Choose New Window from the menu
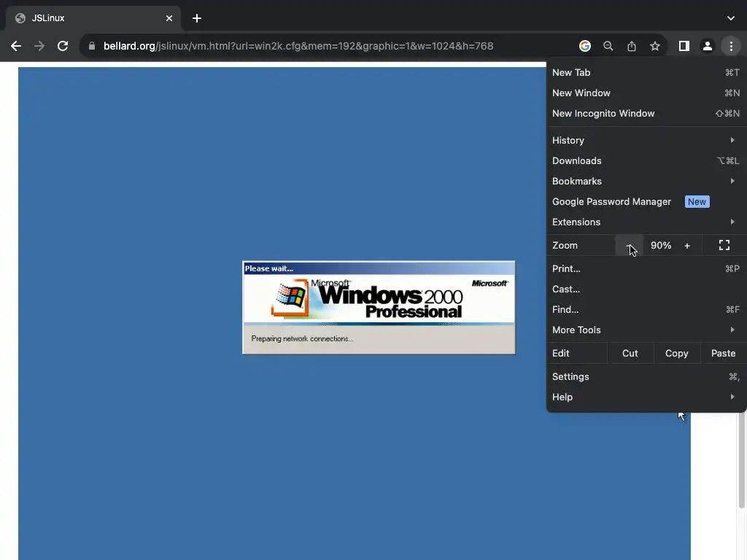Screen dimensions: 747x560 (646, 93)
